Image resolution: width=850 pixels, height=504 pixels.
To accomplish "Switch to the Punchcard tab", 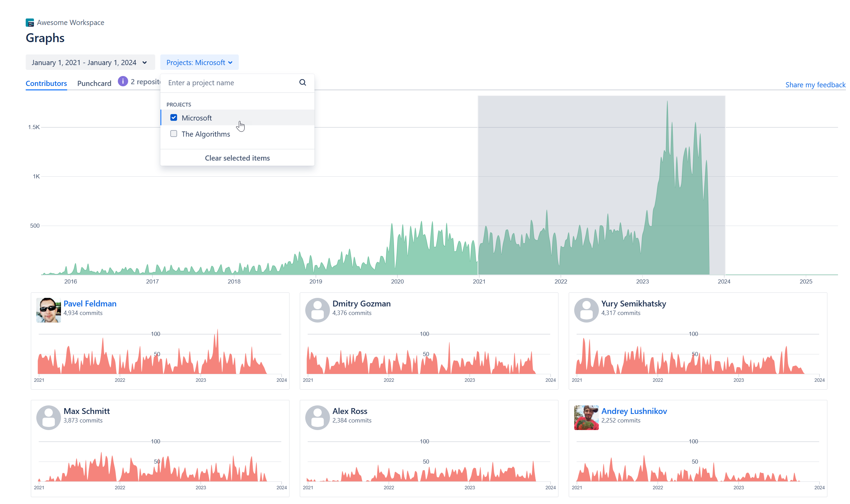I will coord(94,84).
